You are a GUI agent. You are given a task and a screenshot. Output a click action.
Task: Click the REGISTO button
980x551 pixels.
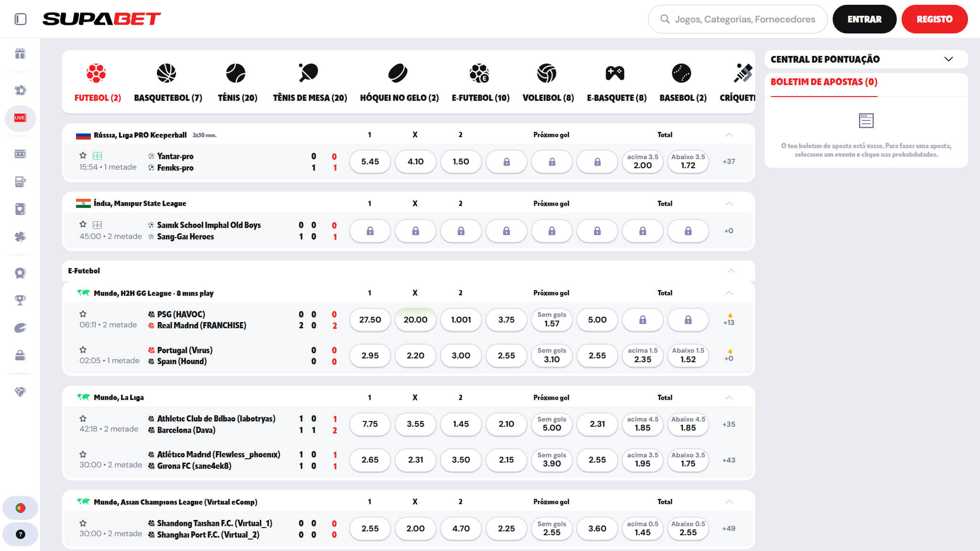935,19
